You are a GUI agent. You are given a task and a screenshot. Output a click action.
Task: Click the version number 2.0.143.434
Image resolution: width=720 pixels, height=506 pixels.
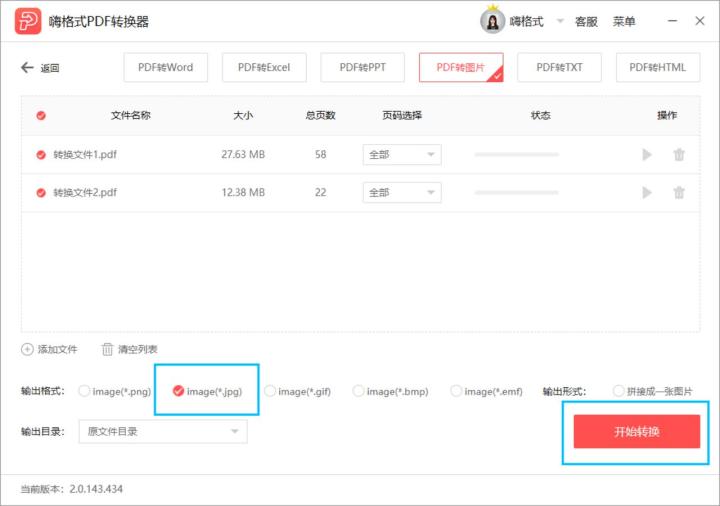96,489
